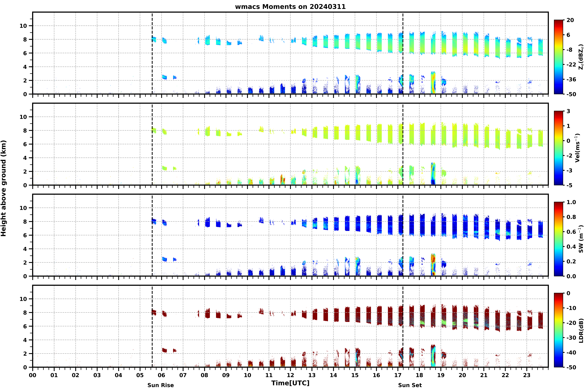Click the Vel (ms-1) velocity colorbar
The height and width of the screenshot is (392, 588).
coord(558,148)
